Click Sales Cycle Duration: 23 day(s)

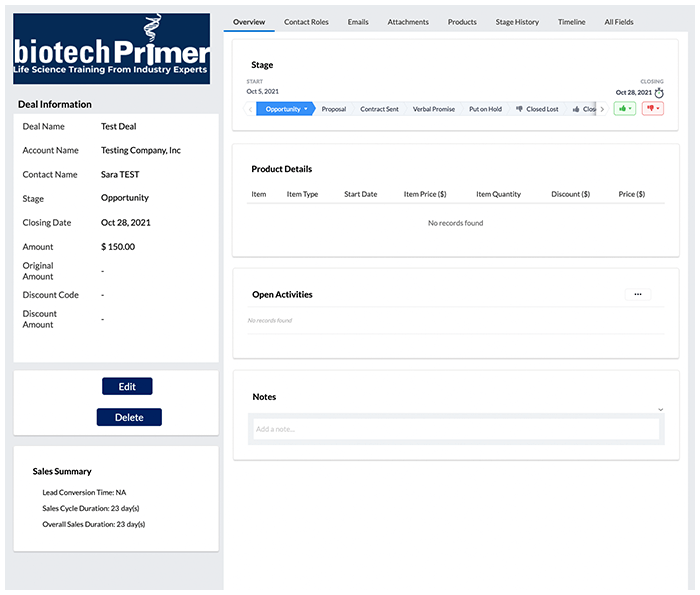(x=91, y=508)
